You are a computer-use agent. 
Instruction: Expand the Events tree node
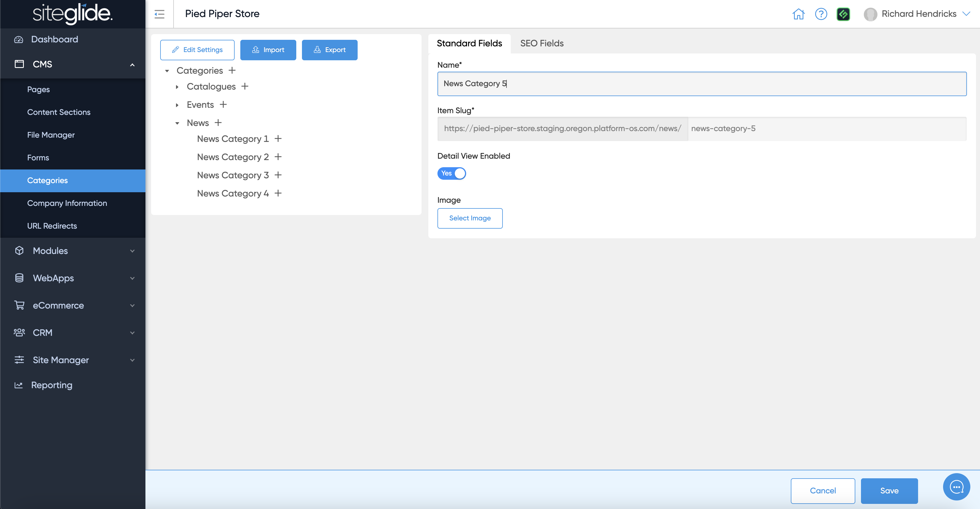pos(177,105)
